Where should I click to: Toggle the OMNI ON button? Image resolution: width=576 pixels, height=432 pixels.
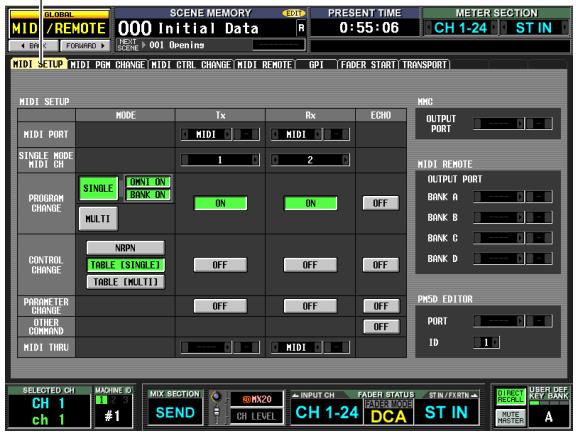(148, 182)
